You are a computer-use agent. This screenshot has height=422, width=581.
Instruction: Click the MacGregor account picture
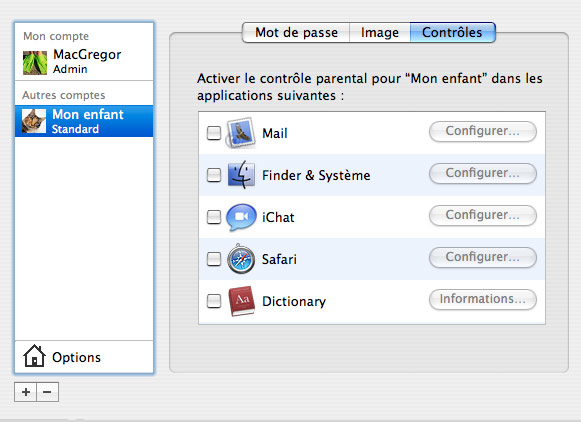35,63
